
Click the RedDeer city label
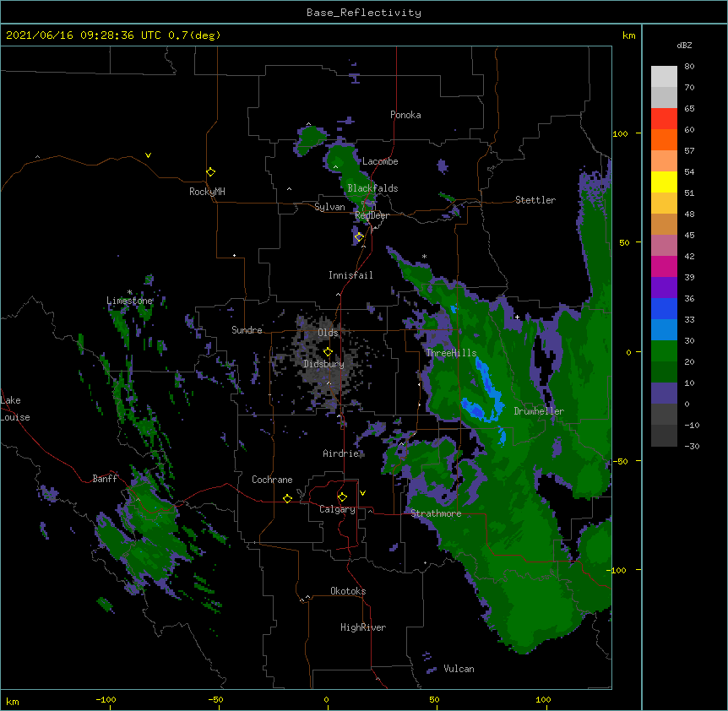click(372, 215)
